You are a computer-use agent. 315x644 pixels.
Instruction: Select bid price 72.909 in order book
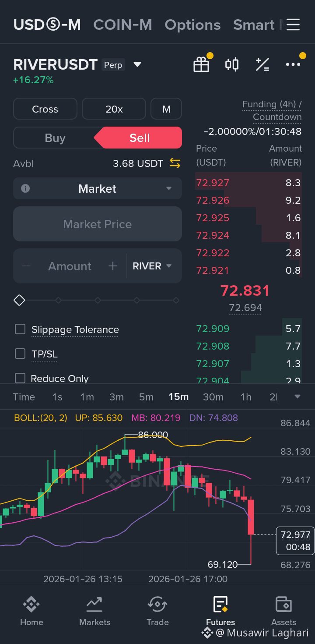click(x=213, y=329)
